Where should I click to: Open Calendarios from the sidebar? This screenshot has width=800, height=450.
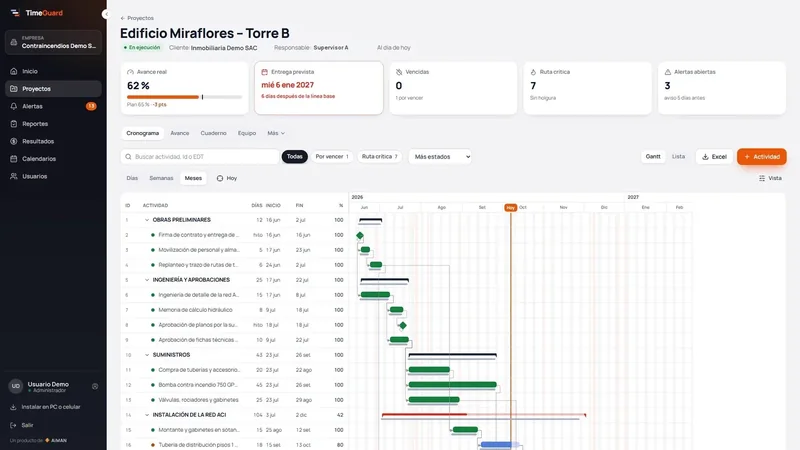pyautogui.click(x=53, y=159)
